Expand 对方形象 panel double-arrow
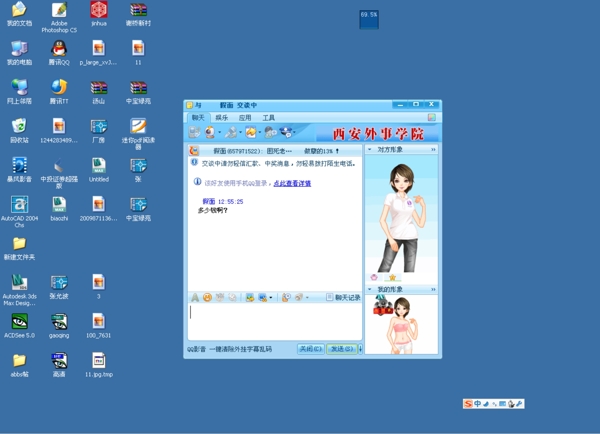 [433, 149]
